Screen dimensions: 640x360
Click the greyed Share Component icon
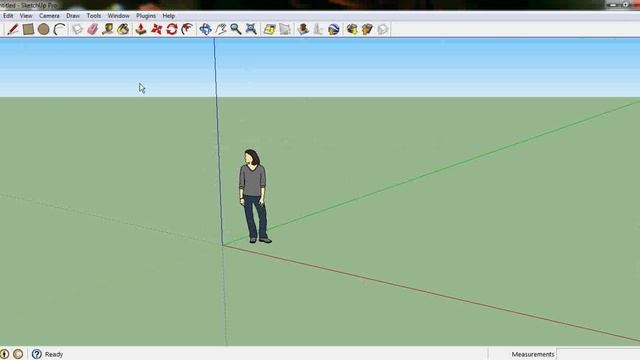(x=383, y=29)
